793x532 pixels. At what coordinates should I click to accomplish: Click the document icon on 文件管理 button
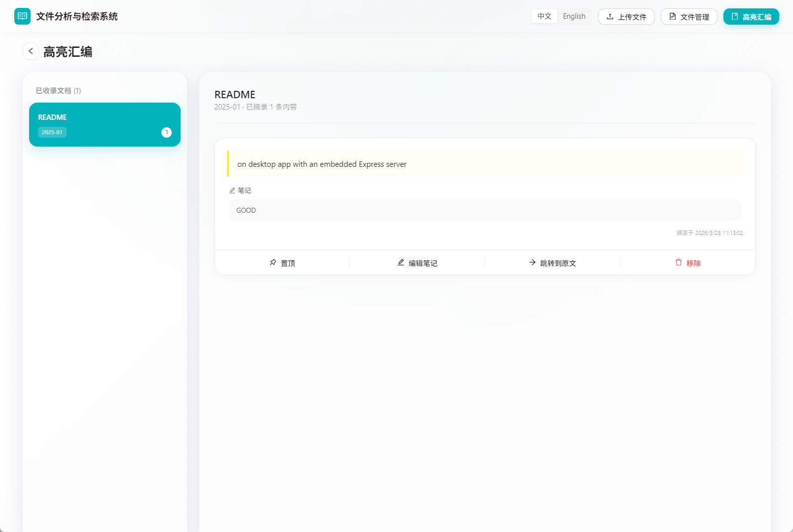(x=672, y=16)
